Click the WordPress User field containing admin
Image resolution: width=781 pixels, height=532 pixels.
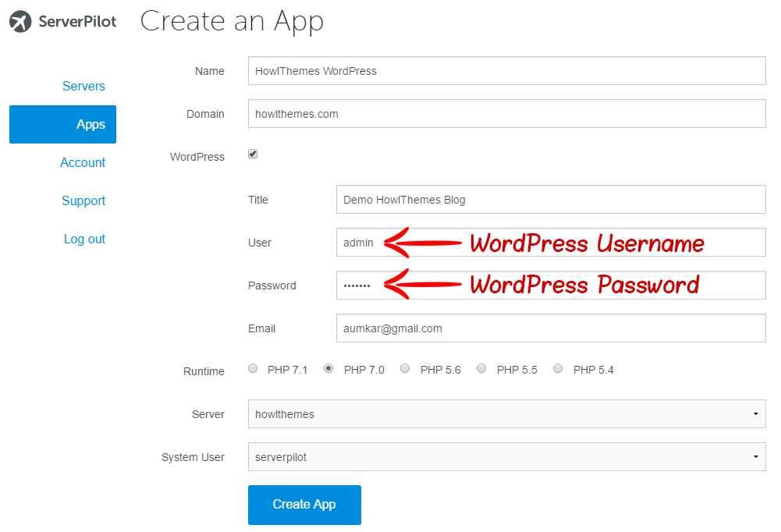point(551,242)
